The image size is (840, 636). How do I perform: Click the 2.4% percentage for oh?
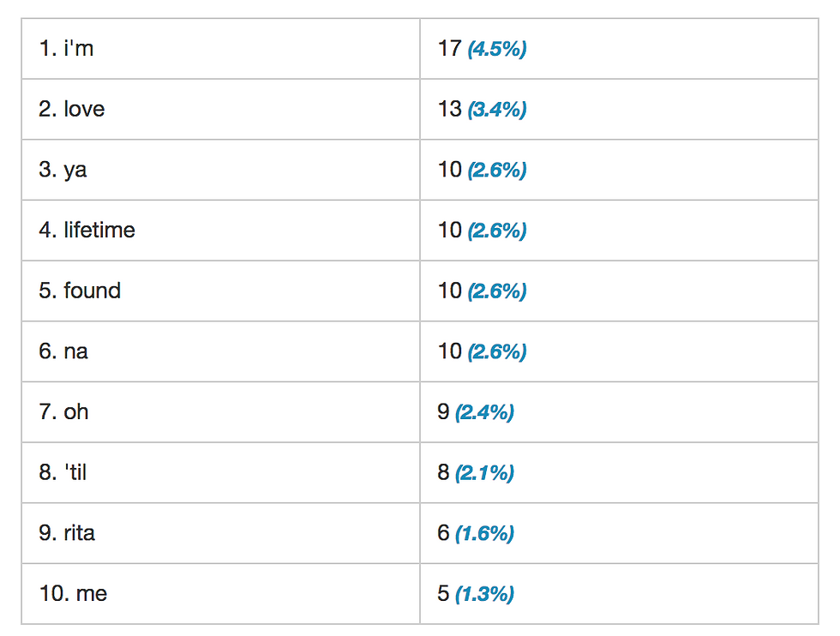pyautogui.click(x=484, y=412)
